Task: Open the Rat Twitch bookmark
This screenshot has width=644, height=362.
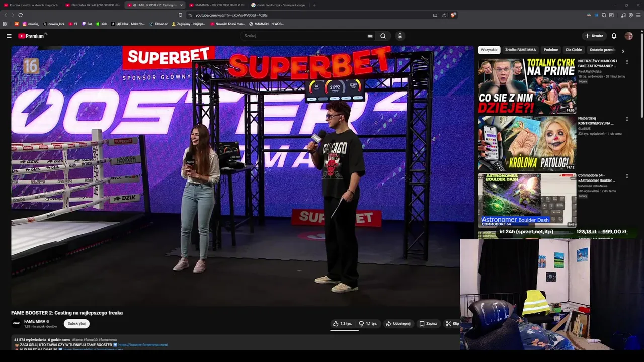Action: coord(87,24)
